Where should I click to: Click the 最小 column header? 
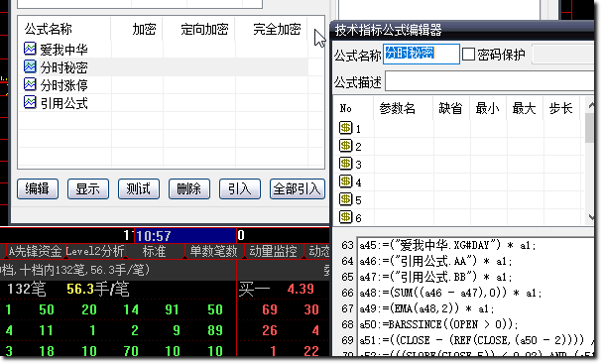click(488, 108)
